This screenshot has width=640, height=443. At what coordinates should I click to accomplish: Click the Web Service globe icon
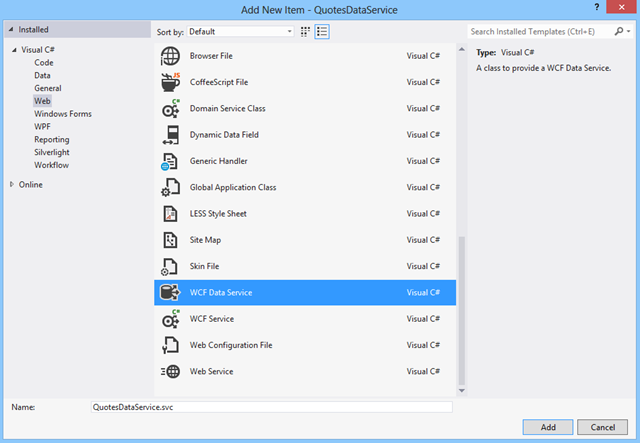[170, 372]
